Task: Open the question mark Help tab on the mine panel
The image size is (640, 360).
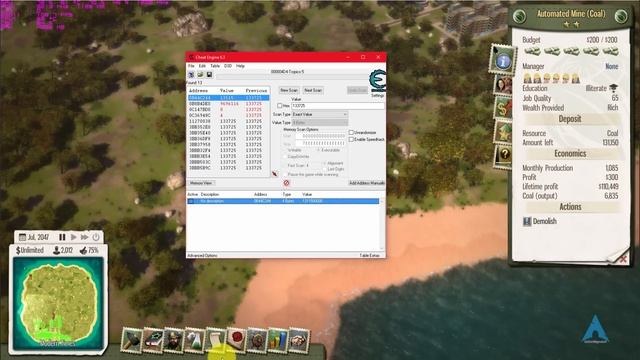Action: pos(504,156)
